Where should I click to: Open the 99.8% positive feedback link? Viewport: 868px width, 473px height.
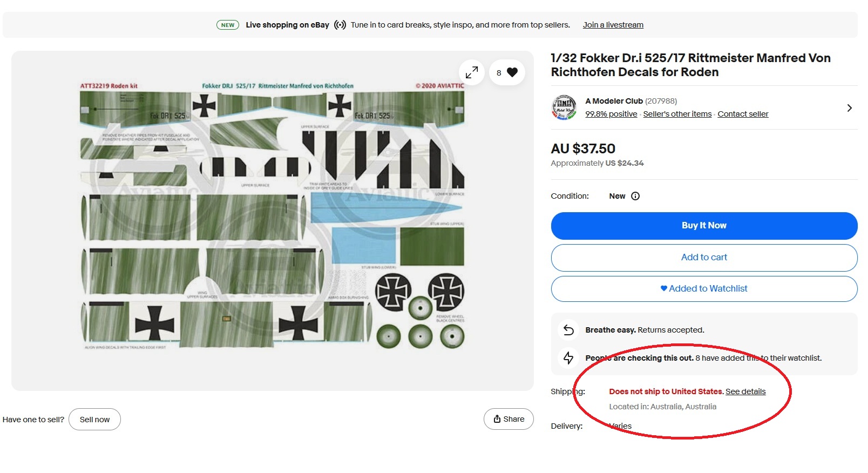611,114
